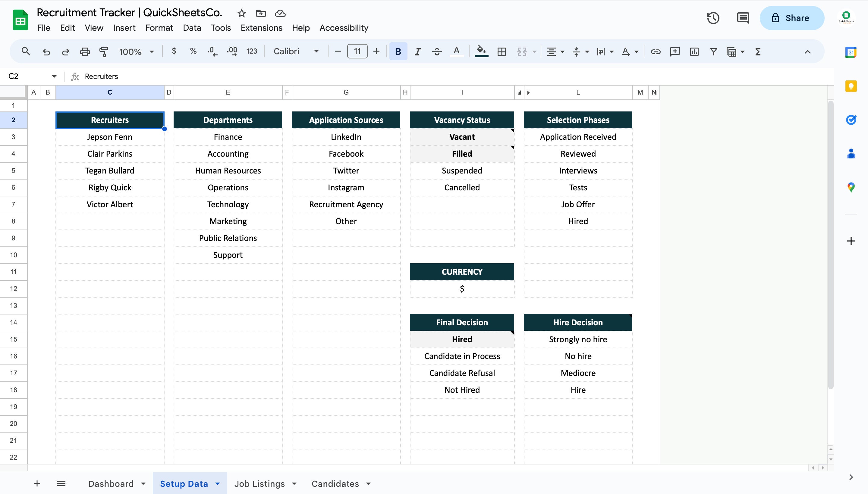Click the decrease decimal places icon
Image resolution: width=868 pixels, height=494 pixels.
pos(212,51)
